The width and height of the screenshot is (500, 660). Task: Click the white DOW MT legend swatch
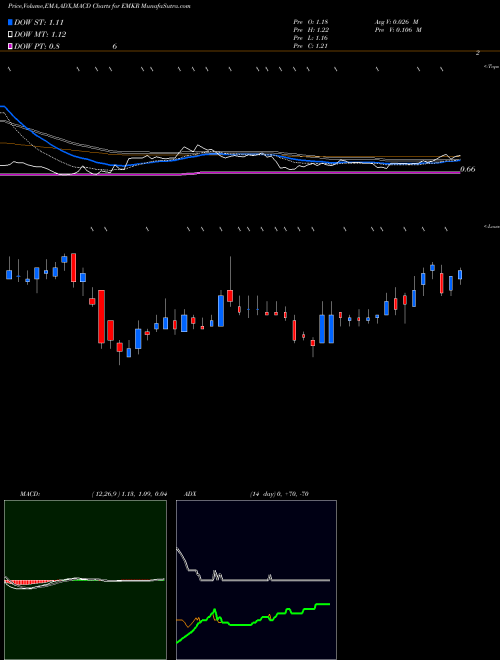point(10,35)
